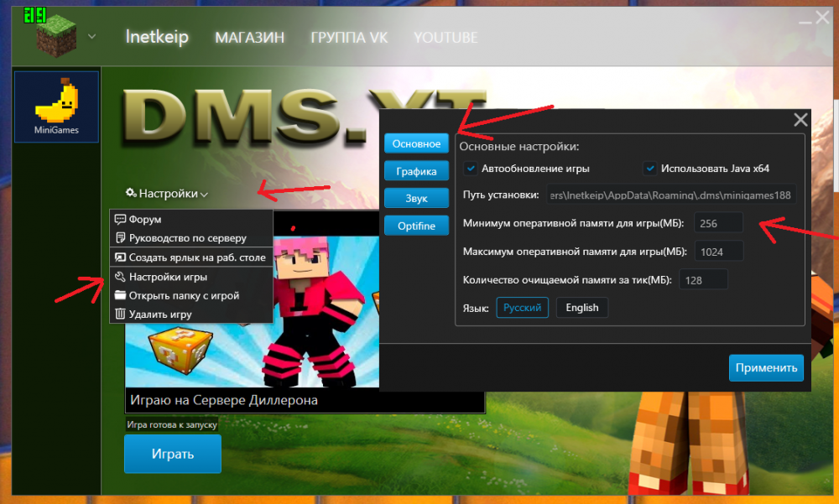Disable the Использовать Java x64 checkbox
Screen dimensions: 839x504
pos(650,169)
